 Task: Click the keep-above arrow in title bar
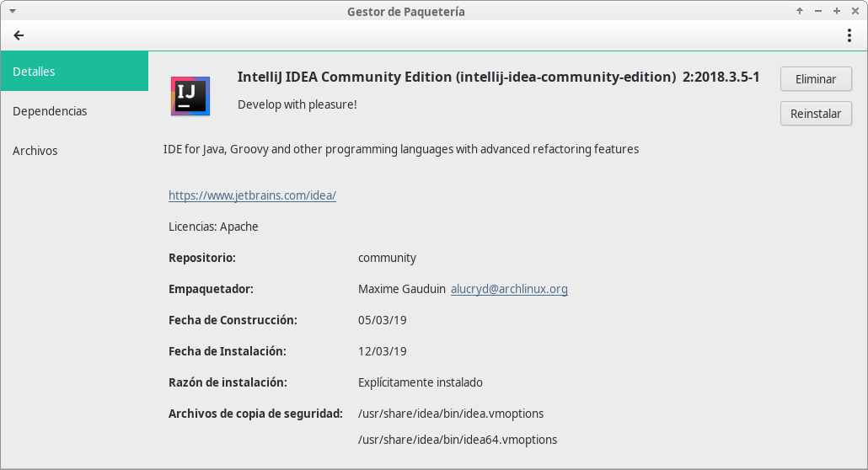click(x=800, y=11)
